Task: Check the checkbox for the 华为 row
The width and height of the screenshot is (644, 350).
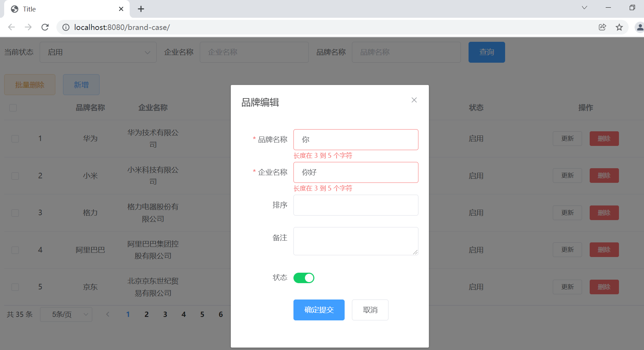Action: pyautogui.click(x=15, y=139)
